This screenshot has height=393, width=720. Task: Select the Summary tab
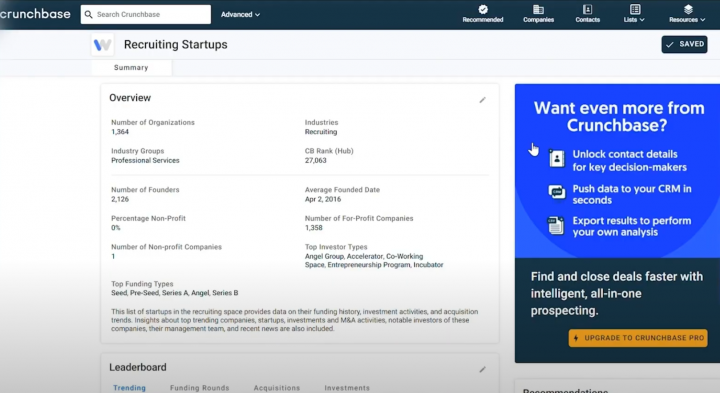click(131, 67)
